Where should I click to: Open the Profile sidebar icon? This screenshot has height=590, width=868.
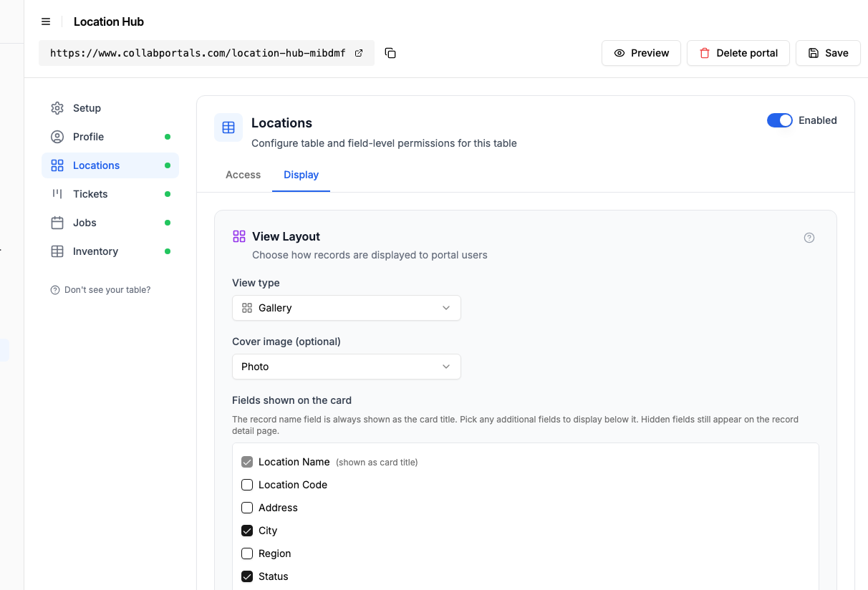[x=57, y=137]
